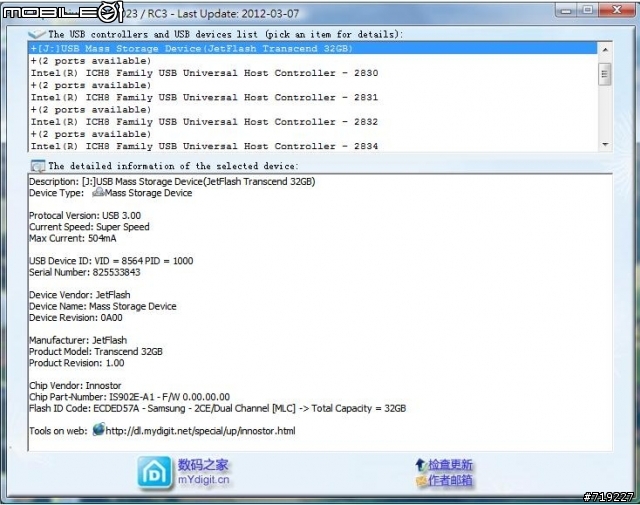Click the Flash ID Code ECDED57A line
Image resolution: width=640 pixels, height=505 pixels.
[218, 408]
